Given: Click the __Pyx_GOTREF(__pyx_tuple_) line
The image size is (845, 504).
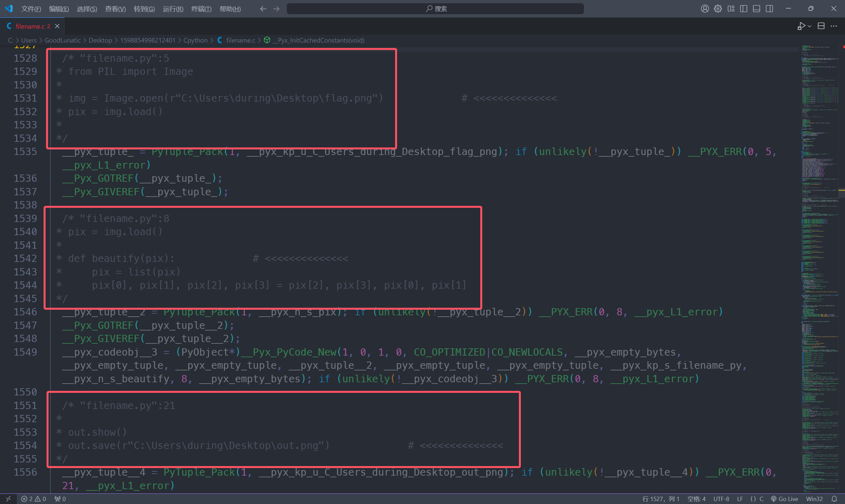Looking at the screenshot, I should (142, 178).
